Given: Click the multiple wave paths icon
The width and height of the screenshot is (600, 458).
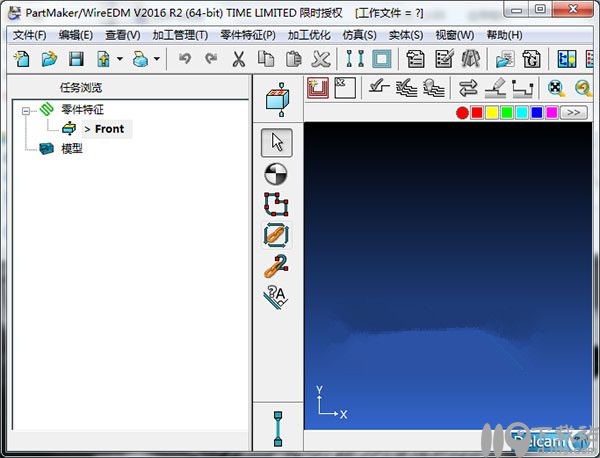Looking at the screenshot, I should tap(406, 88).
